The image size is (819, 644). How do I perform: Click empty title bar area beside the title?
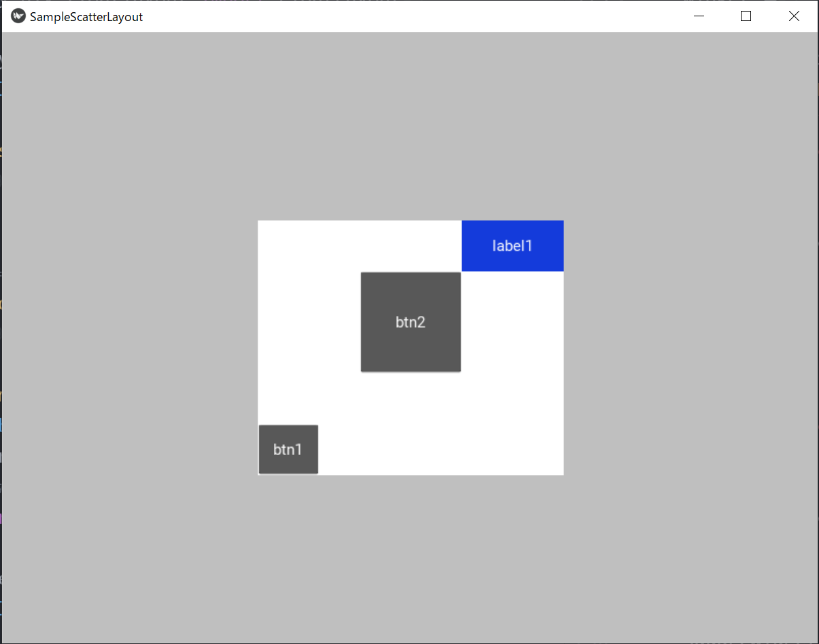point(408,16)
